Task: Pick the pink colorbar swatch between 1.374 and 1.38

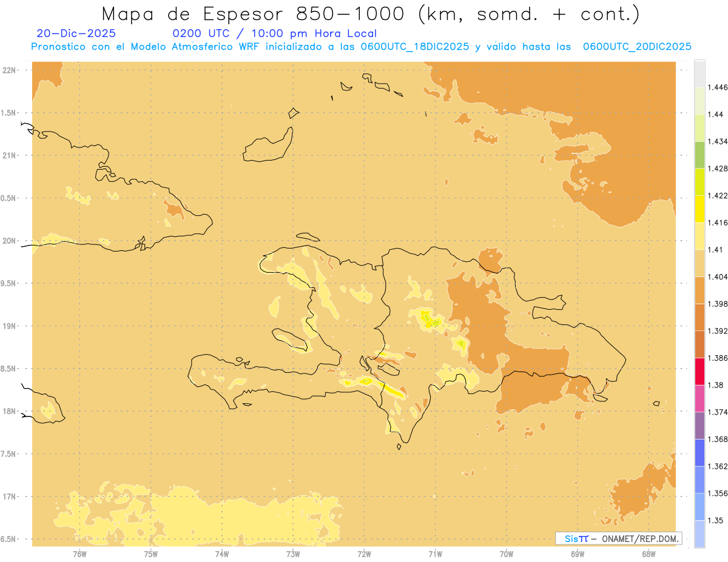Action: 699,399
